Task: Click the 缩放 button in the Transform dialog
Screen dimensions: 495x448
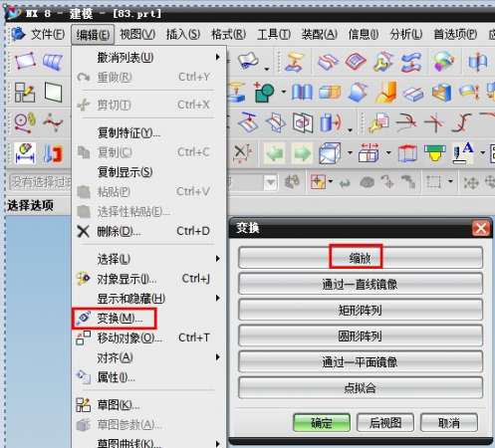Action: (361, 258)
